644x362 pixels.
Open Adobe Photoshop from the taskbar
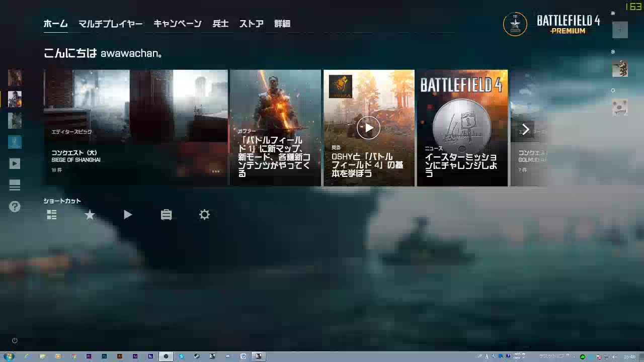[104, 356]
